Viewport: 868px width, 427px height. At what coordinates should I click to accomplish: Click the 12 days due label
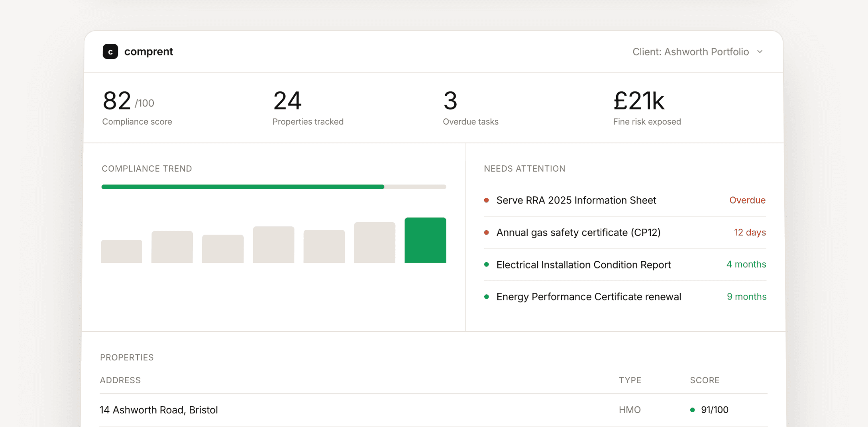click(x=750, y=233)
